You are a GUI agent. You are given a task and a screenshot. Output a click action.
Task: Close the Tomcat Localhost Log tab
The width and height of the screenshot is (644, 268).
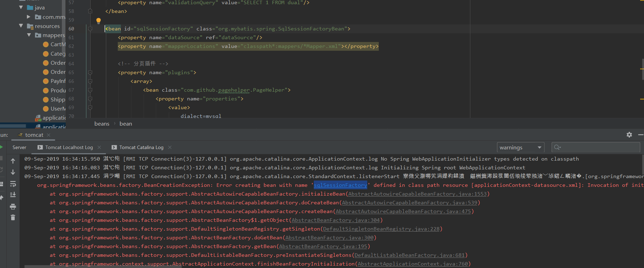coord(99,147)
